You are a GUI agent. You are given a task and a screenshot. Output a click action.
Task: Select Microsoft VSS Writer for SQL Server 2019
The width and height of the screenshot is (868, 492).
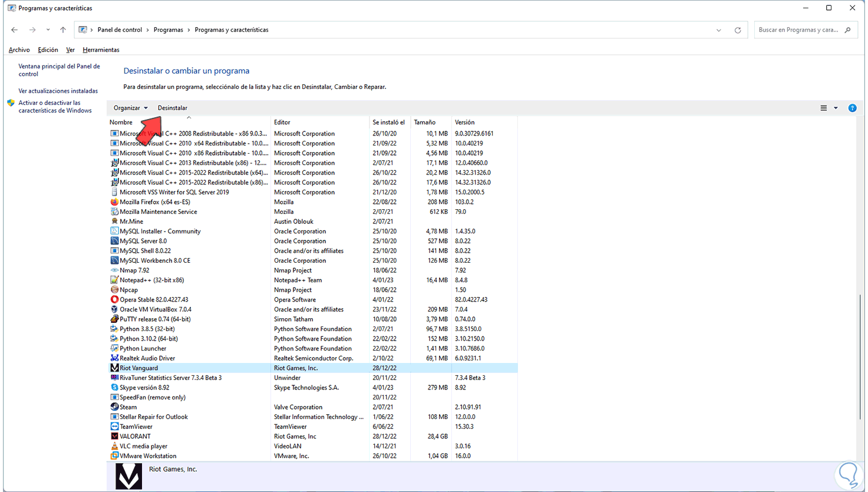coord(313,192)
